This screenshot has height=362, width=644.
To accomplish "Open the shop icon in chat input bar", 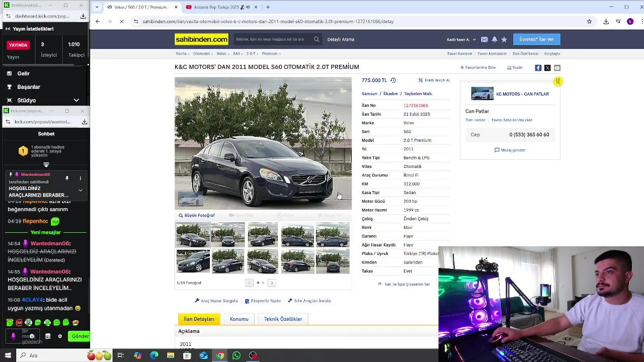I will 48,336.
